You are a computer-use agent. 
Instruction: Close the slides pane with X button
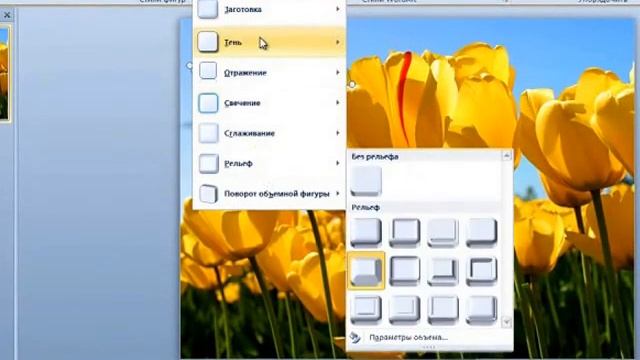click(x=7, y=16)
